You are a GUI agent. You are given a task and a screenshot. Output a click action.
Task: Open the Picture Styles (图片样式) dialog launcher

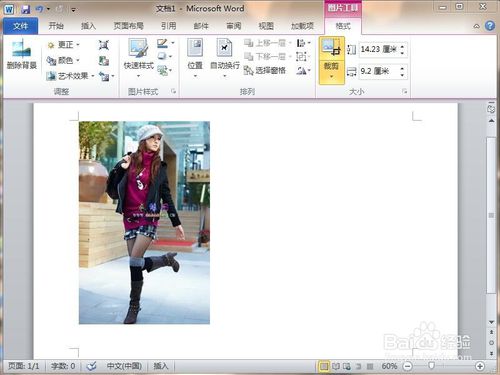click(x=174, y=91)
